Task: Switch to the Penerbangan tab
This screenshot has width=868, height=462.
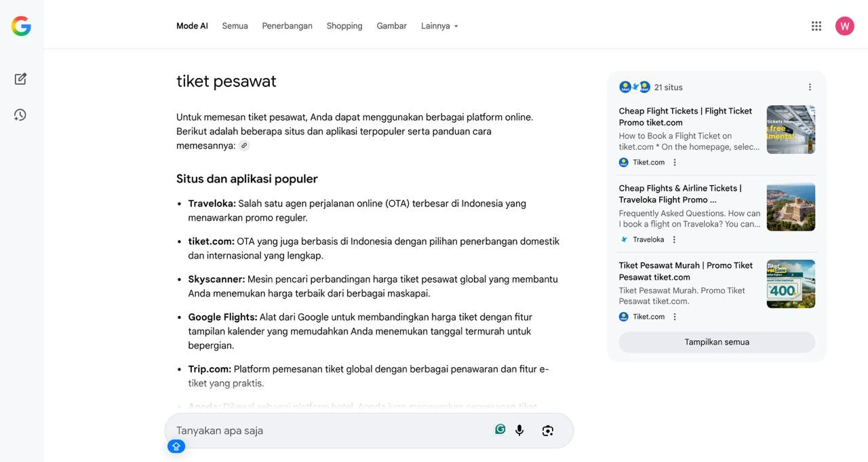Action: point(287,26)
